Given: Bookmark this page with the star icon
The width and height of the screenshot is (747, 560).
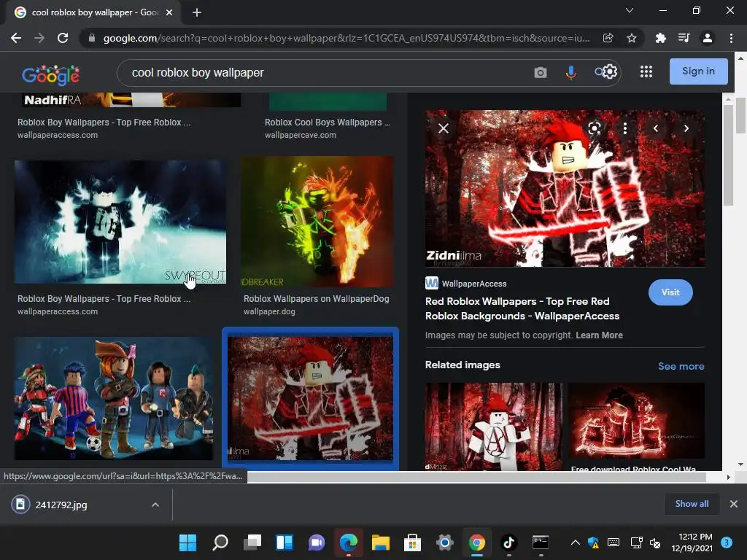Looking at the screenshot, I should 631,38.
